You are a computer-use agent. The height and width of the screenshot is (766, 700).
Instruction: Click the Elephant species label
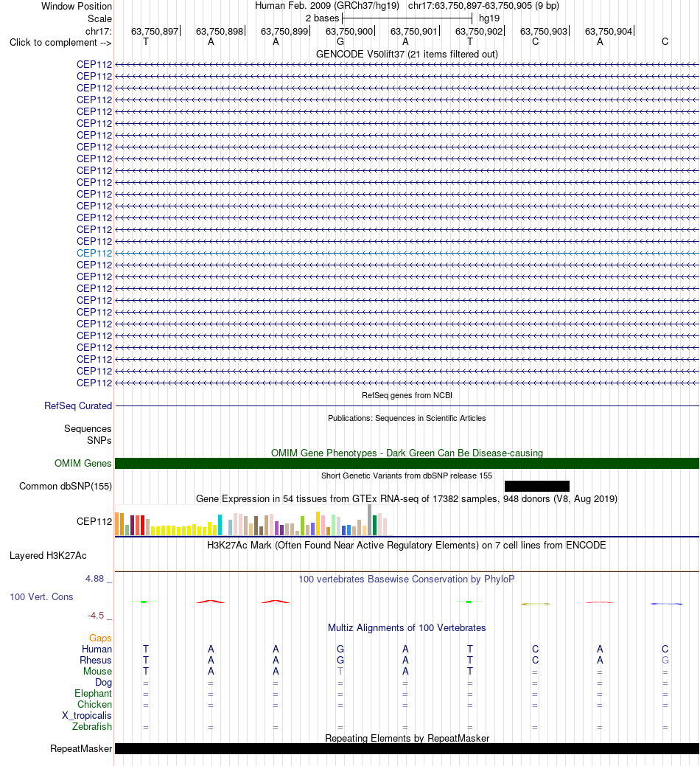94,694
